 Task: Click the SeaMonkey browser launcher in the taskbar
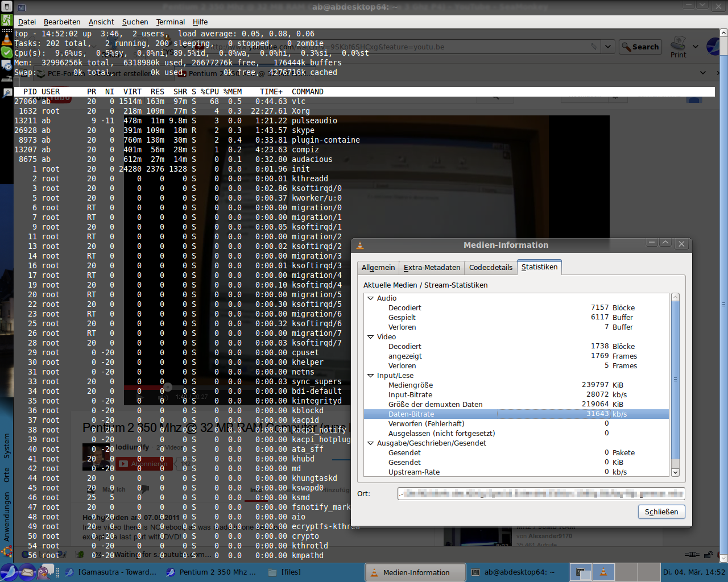point(9,572)
